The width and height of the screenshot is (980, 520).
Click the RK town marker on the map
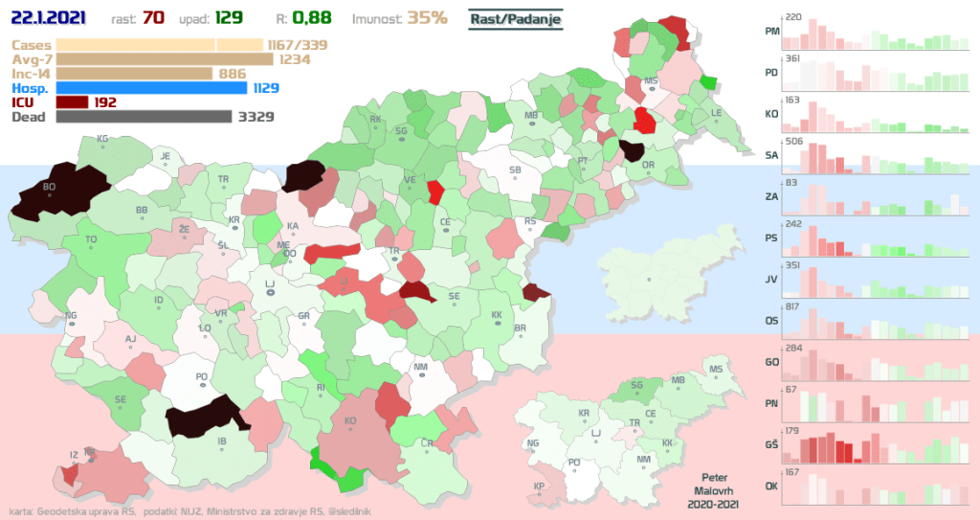coord(374,125)
